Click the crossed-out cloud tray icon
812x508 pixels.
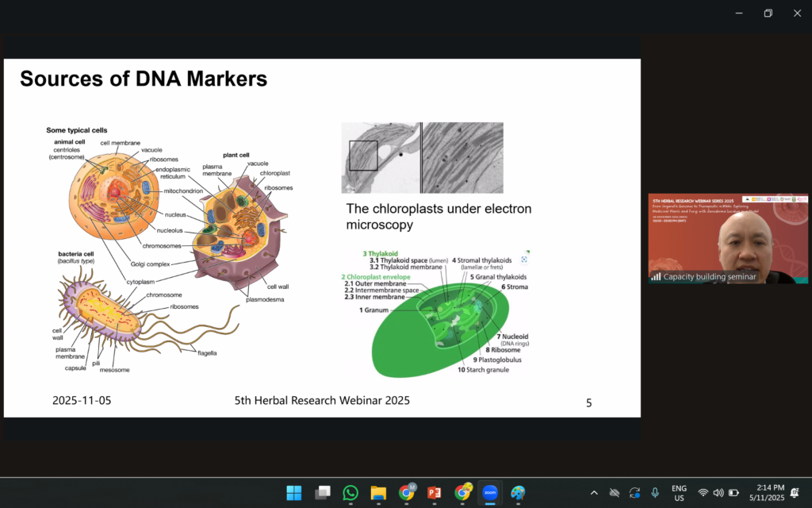click(x=614, y=493)
